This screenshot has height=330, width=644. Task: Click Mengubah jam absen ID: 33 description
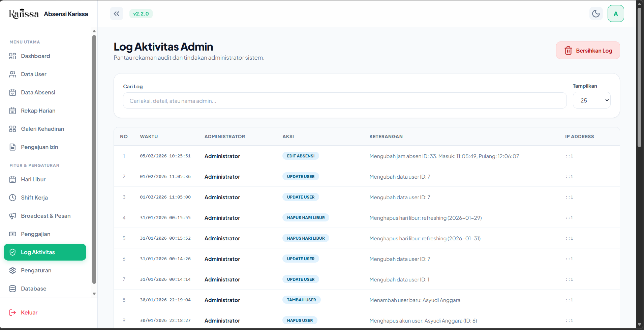(444, 156)
